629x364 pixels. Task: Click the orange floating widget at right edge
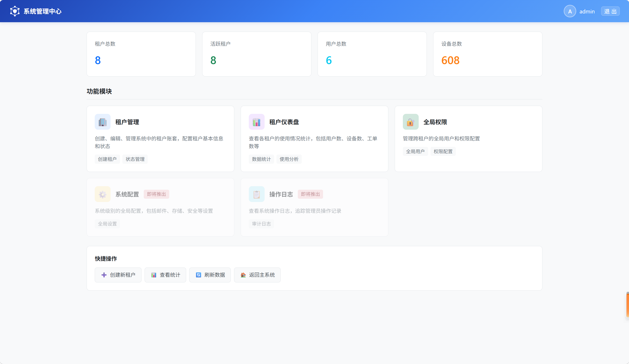pyautogui.click(x=627, y=305)
